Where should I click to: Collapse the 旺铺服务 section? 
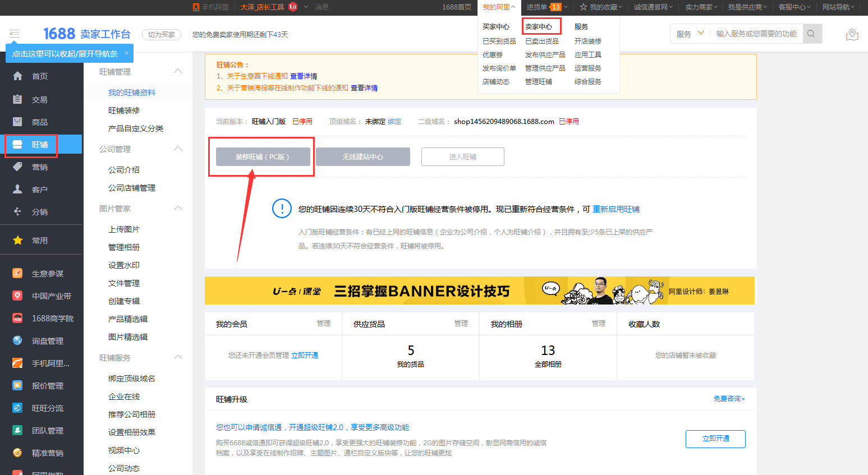coord(178,357)
